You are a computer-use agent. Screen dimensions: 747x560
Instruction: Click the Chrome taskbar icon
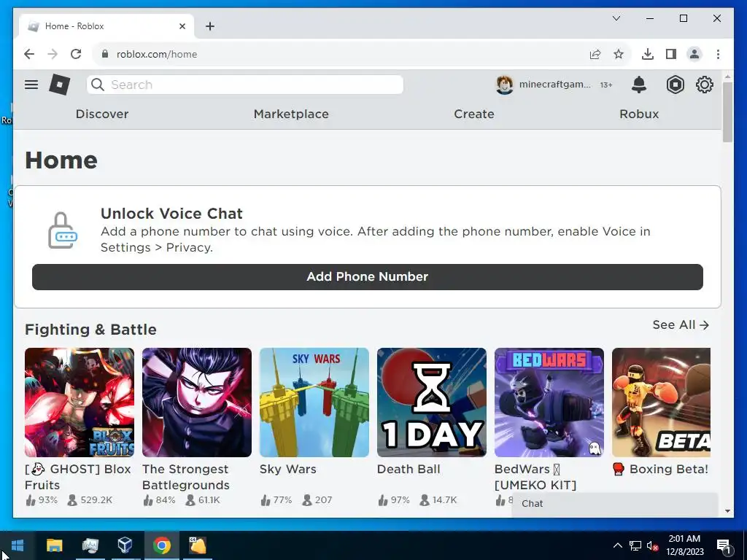tap(161, 545)
